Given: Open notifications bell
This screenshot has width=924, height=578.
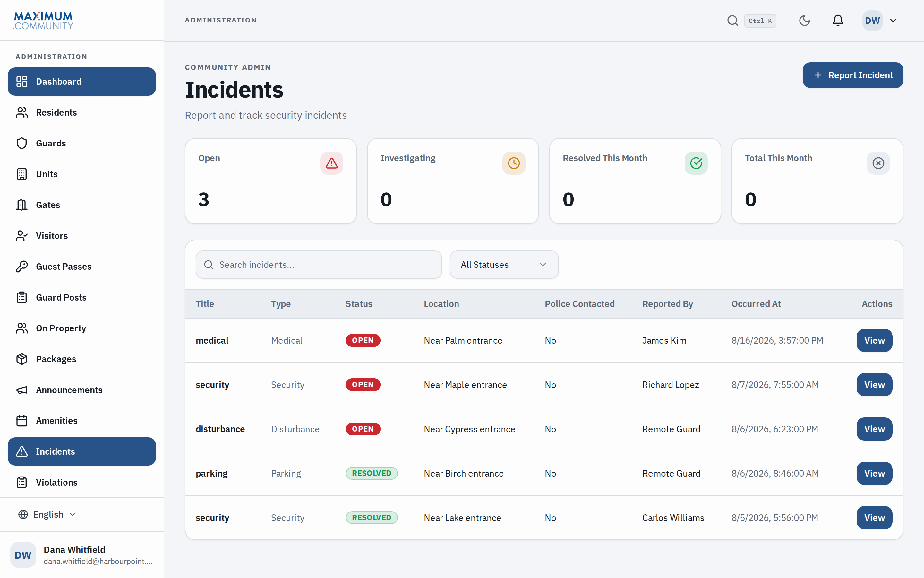Looking at the screenshot, I should pyautogui.click(x=838, y=21).
